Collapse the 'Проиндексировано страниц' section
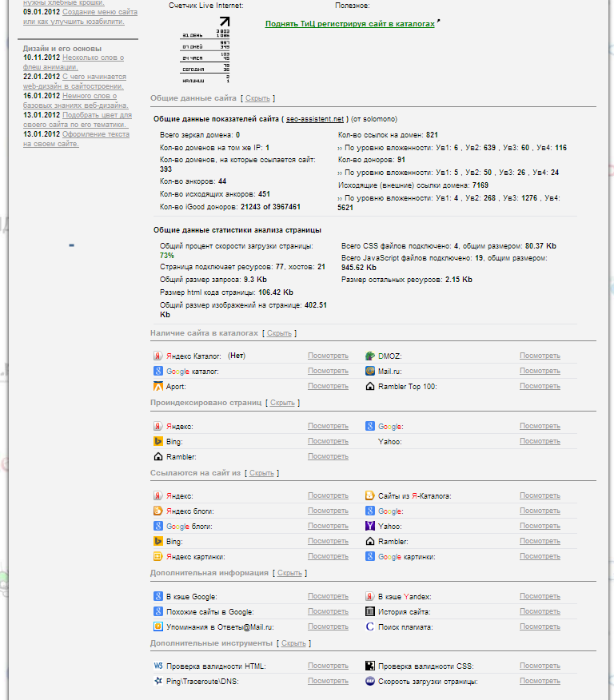 point(282,403)
